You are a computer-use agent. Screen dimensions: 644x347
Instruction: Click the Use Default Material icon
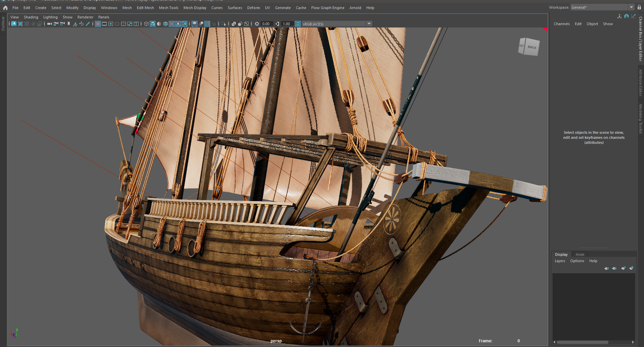[x=159, y=24]
